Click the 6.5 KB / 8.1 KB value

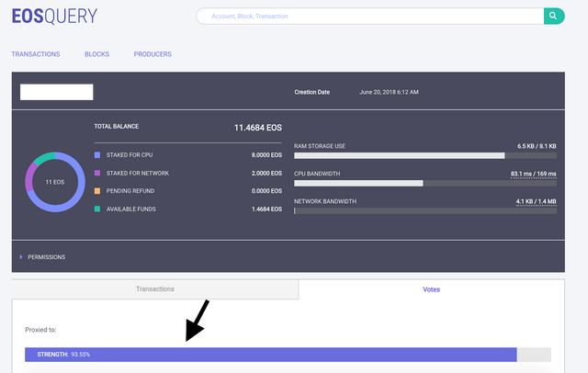click(x=537, y=146)
